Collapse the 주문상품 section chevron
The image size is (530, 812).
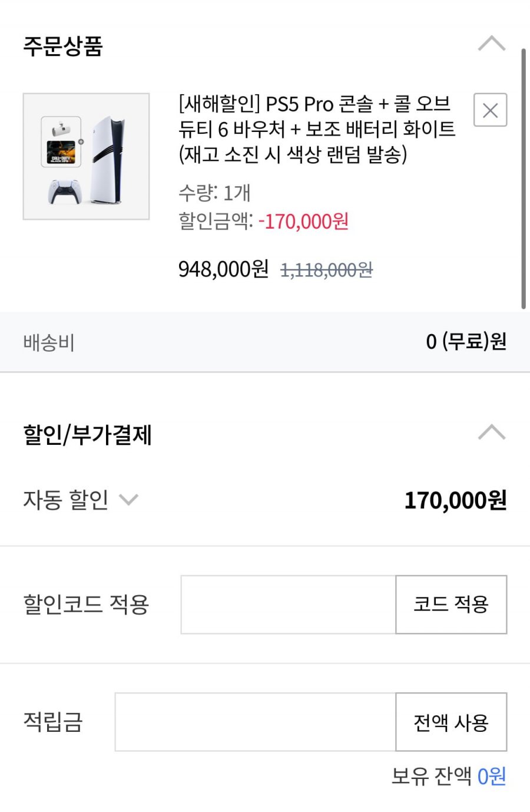click(x=491, y=44)
